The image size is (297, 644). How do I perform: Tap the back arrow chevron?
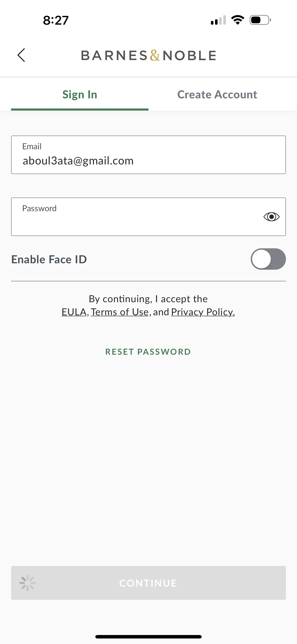point(21,55)
